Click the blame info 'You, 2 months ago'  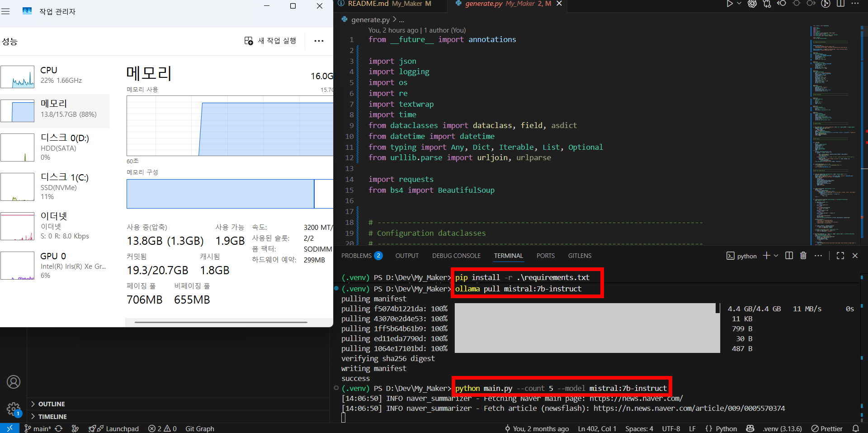tap(537, 428)
